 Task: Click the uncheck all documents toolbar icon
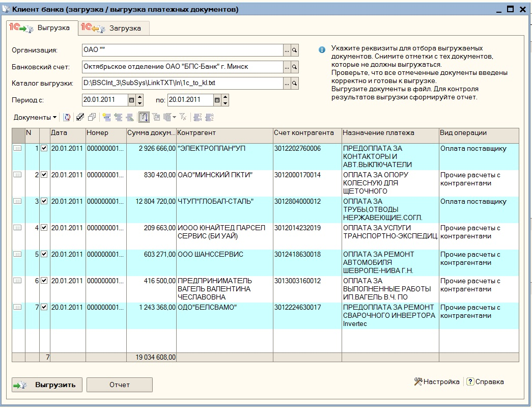(92, 117)
